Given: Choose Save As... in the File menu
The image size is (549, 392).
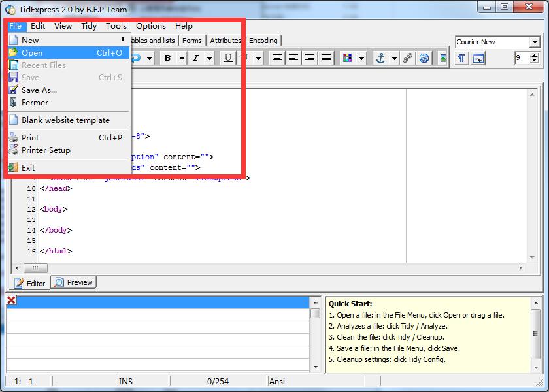Looking at the screenshot, I should pos(69,90).
